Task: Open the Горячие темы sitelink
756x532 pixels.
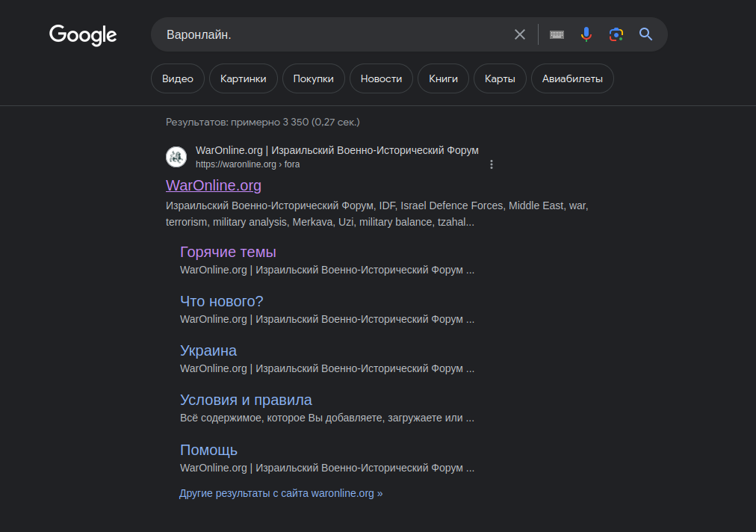Action: (x=228, y=253)
